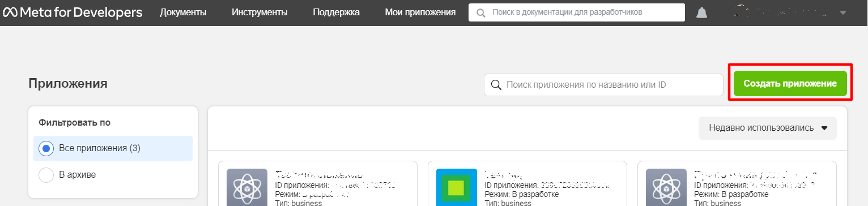The image size is (868, 206).
Task: Open notifications bell icon
Action: pos(702,12)
